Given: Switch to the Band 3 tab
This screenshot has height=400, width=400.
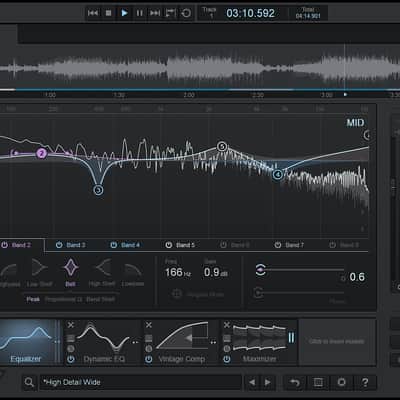Looking at the screenshot, I should point(76,245).
